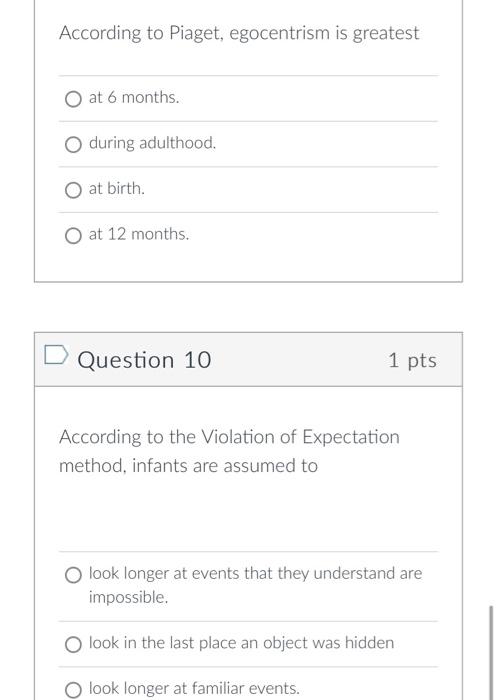Click the answer label text 'at 12 months.'
This screenshot has height=700, width=497.
click(x=139, y=234)
